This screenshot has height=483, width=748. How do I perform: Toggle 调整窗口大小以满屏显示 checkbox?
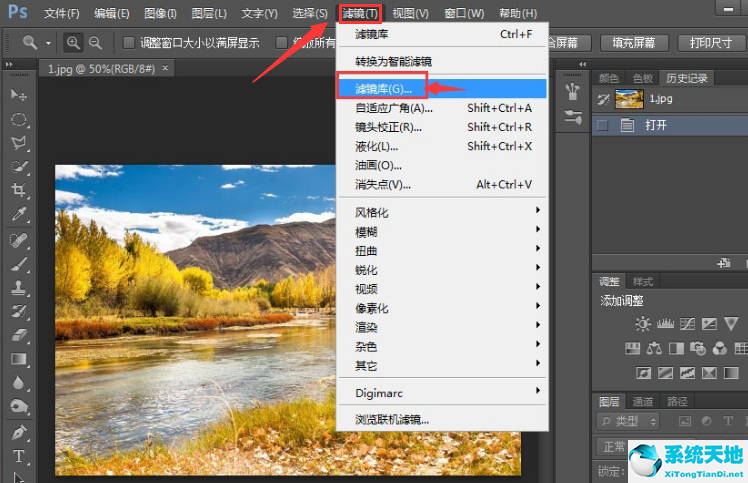click(128, 43)
